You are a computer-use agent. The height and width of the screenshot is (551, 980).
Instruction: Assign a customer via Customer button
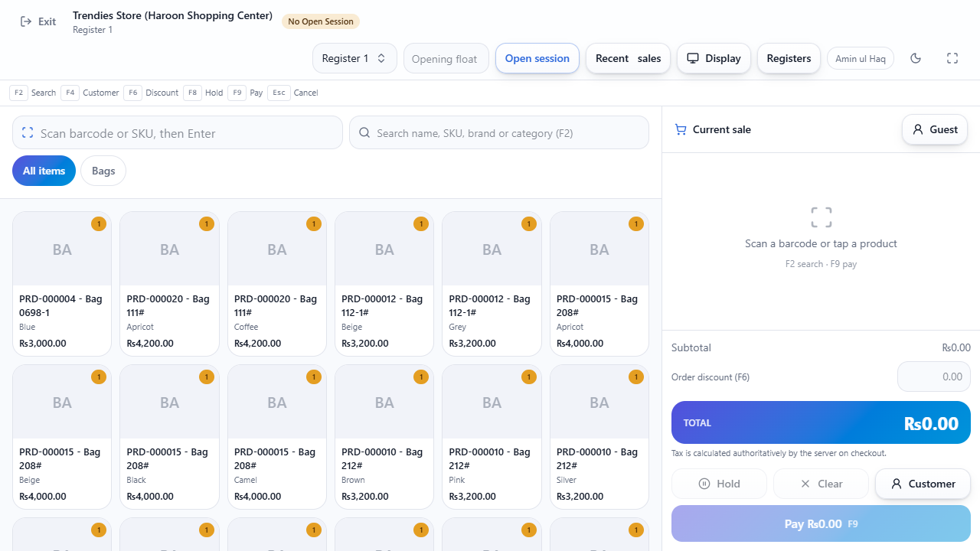(x=923, y=484)
